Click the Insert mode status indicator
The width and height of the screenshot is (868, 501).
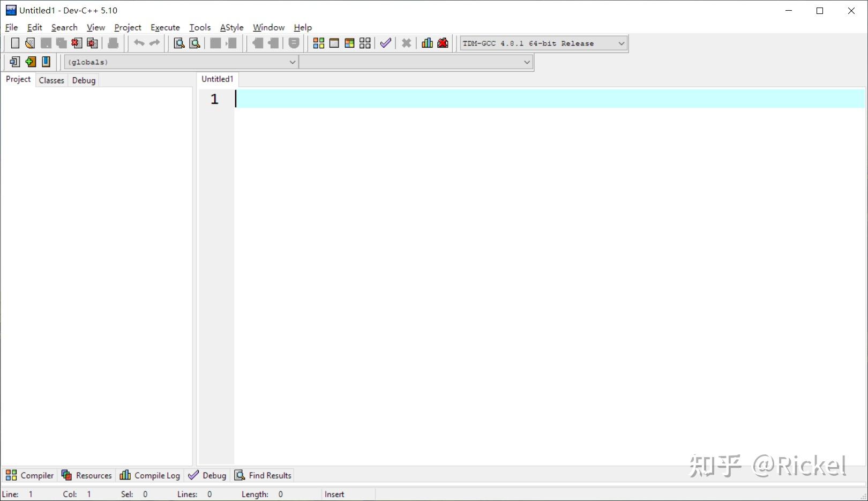[334, 495]
